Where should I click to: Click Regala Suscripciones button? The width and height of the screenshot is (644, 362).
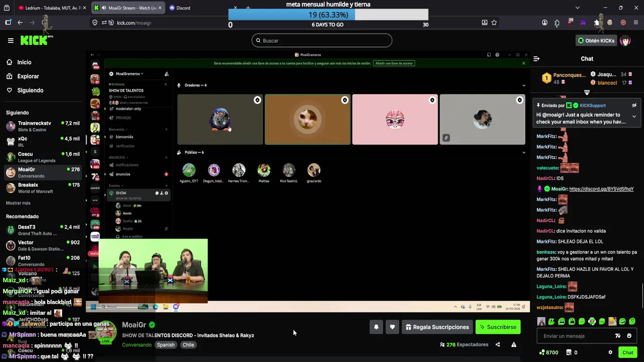(437, 327)
